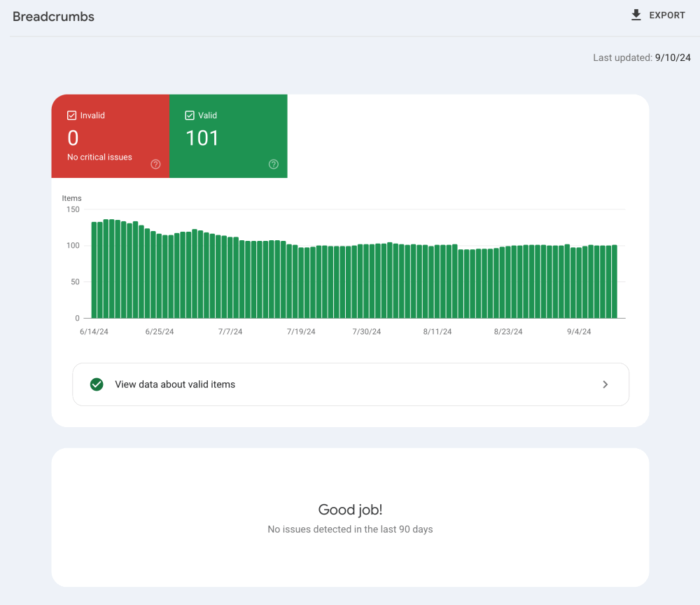
Task: Click chevron arrow on valid items row
Action: (x=605, y=384)
